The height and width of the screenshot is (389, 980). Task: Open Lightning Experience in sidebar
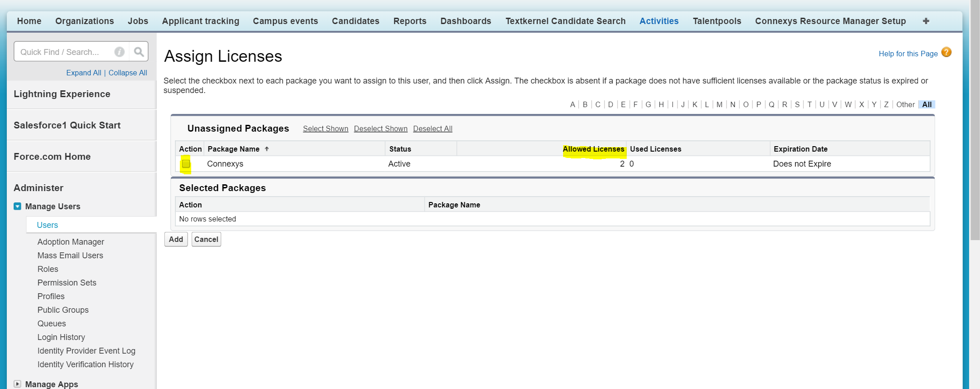click(x=62, y=94)
